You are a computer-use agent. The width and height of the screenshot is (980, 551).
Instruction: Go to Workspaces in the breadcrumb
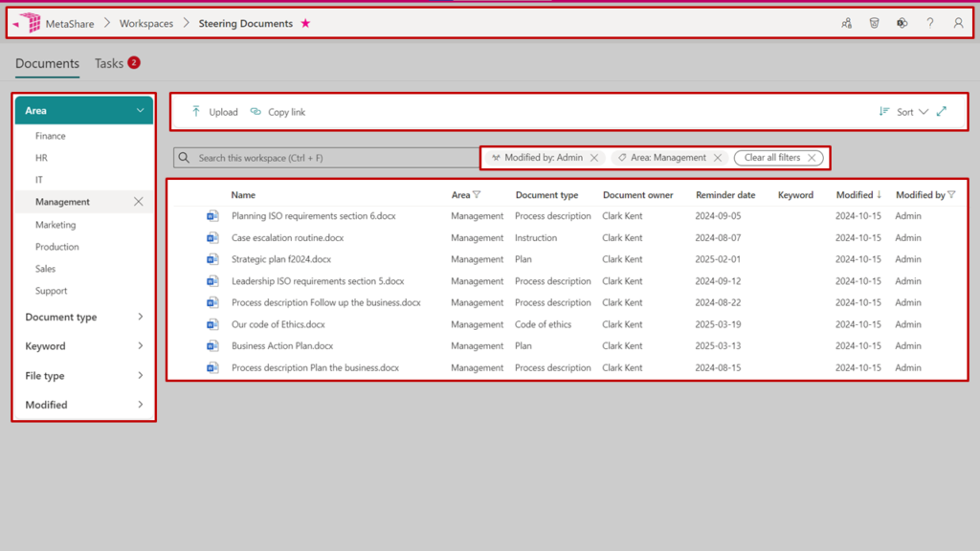pyautogui.click(x=146, y=24)
